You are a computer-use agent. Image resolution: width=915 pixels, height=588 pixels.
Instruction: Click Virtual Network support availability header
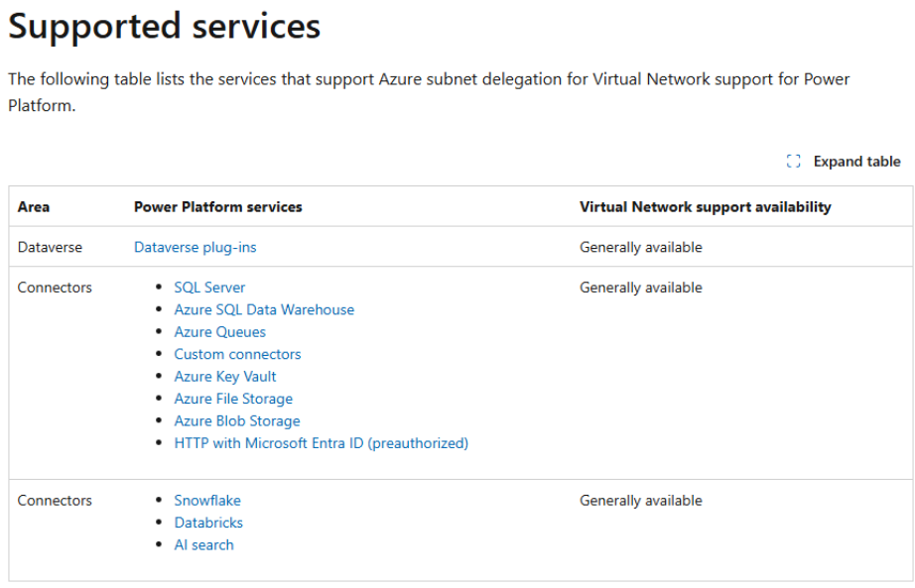[x=705, y=207]
